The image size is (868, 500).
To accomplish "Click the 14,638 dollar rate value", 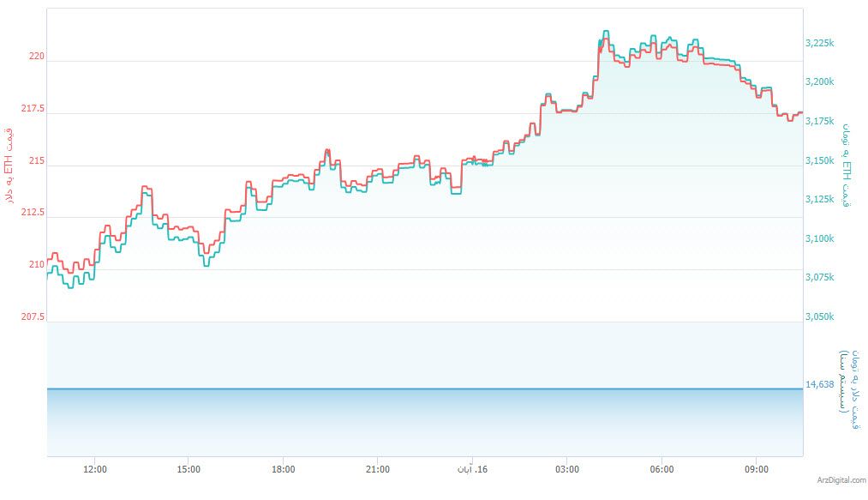I will pos(820,384).
